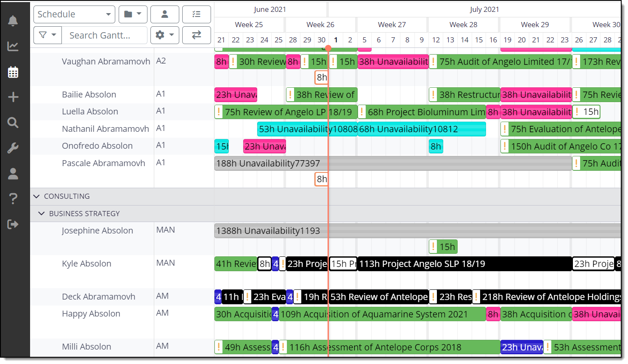This screenshot has width=628, height=364.
Task: Click the July 2021 month header
Action: tap(484, 9)
